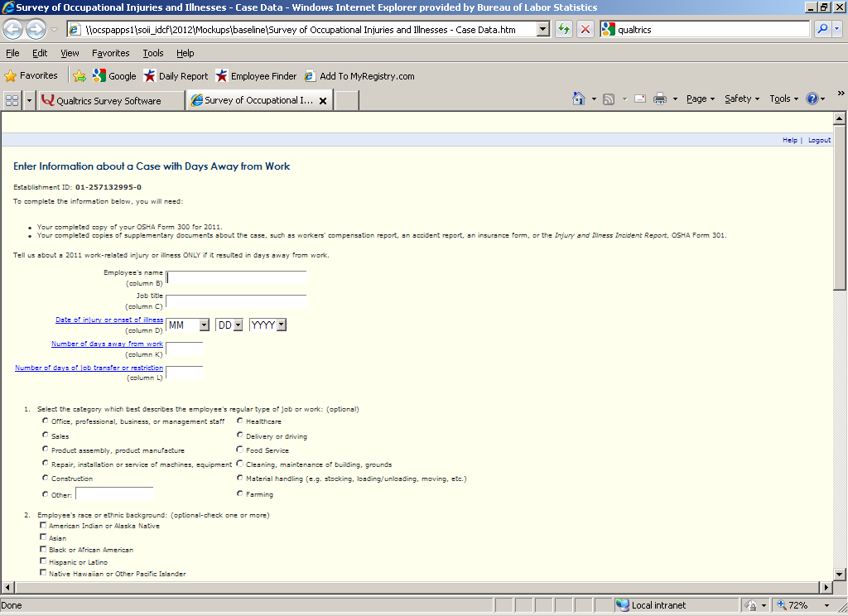848x616 pixels.
Task: Check the Asian checkbox
Action: (43, 537)
